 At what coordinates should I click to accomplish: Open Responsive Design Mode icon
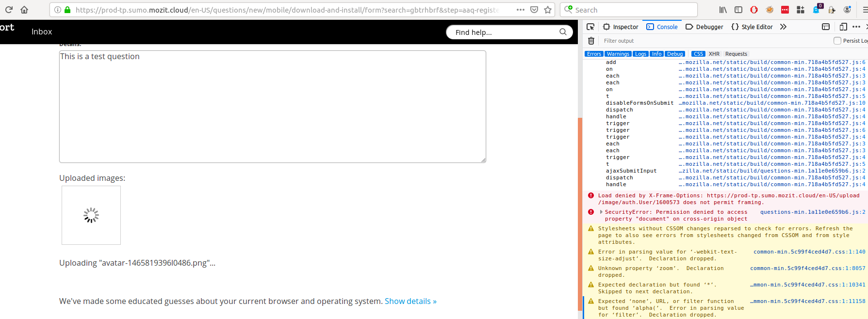[843, 27]
